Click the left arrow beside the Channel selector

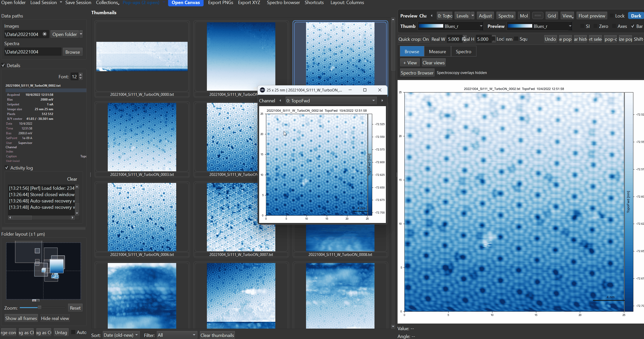click(x=280, y=101)
